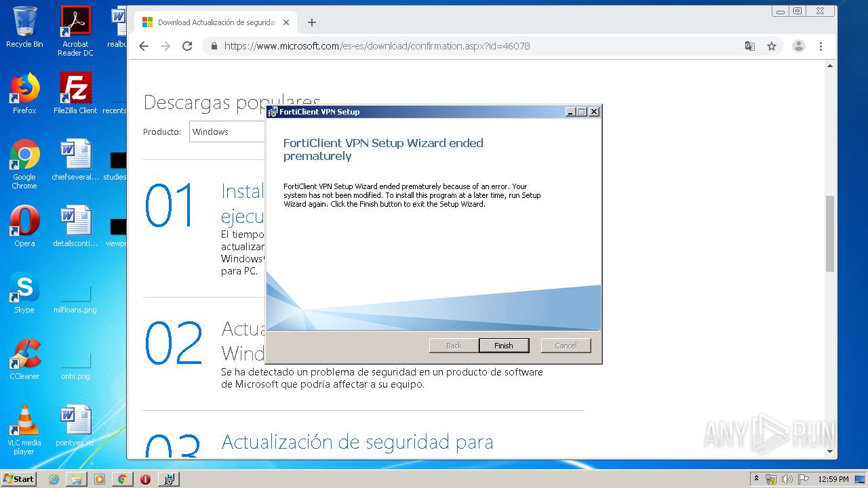Image resolution: width=868 pixels, height=488 pixels.
Task: Open Acrobat Reader DC desktop shortcut
Action: coord(75,31)
